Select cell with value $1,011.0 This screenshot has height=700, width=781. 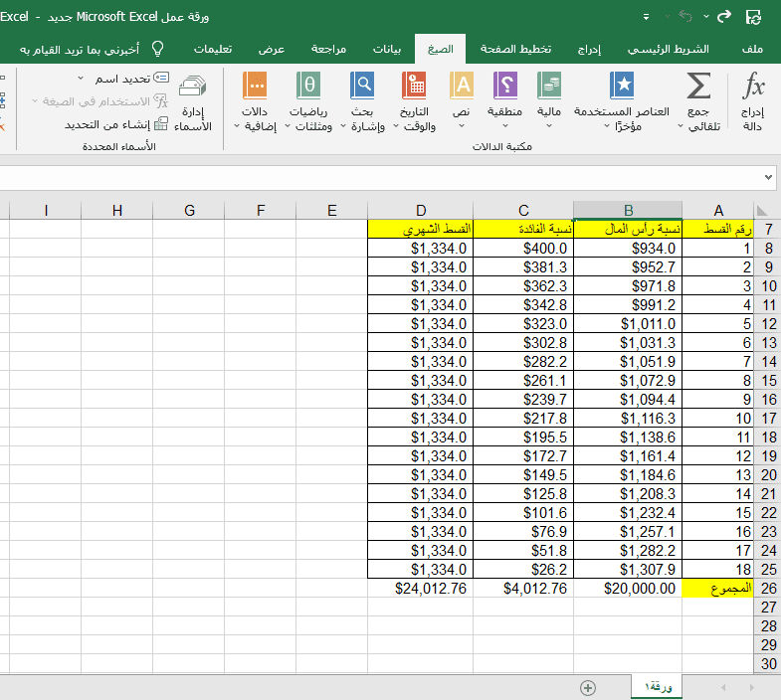click(x=628, y=323)
